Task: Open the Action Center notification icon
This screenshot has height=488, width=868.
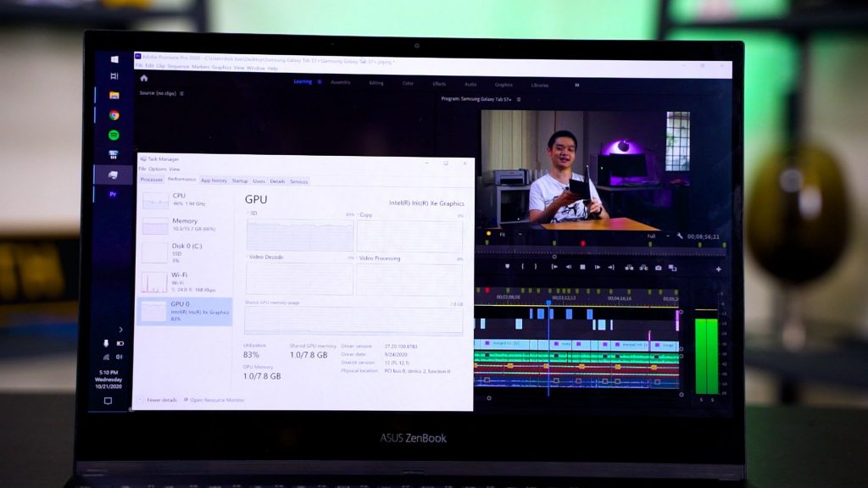Action: [108, 401]
